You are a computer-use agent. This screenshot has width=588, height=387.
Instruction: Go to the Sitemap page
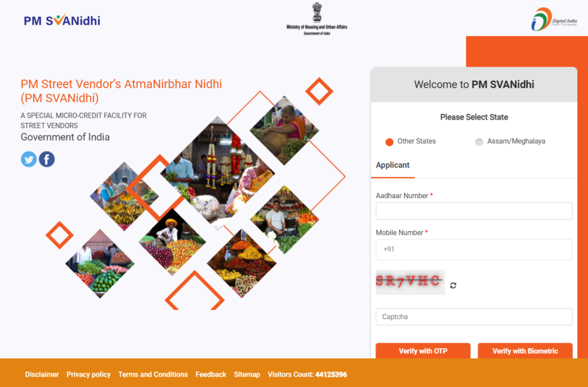pyautogui.click(x=247, y=374)
